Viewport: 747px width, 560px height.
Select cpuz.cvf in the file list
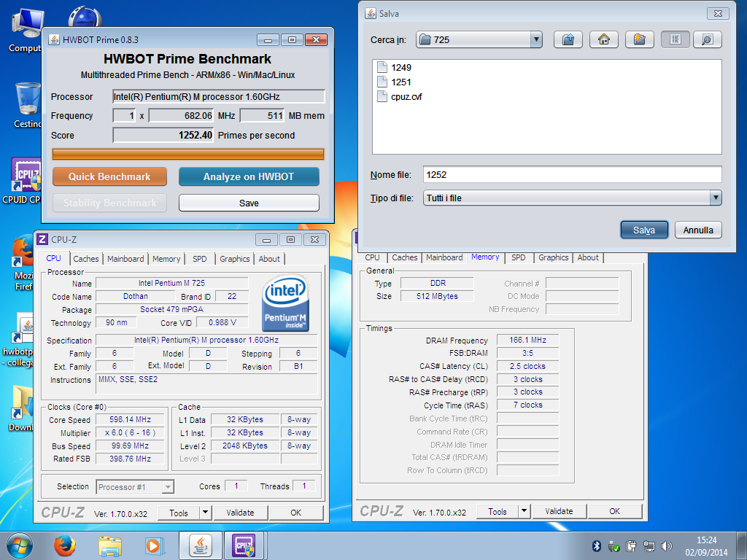(400, 97)
